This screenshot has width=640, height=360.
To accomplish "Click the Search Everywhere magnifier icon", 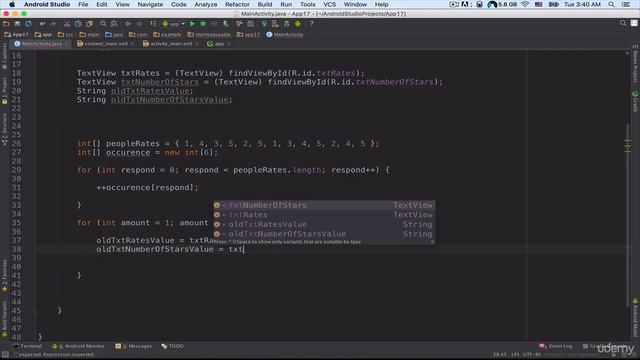I will coord(623,23).
